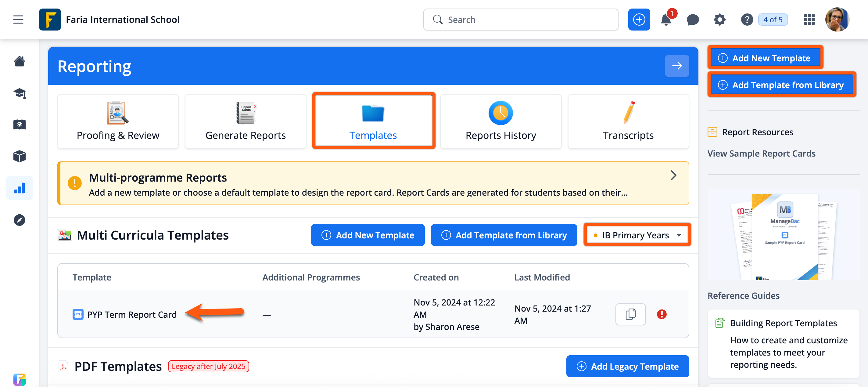Click the Add Legacy Template button
868x387 pixels.
[627, 366]
